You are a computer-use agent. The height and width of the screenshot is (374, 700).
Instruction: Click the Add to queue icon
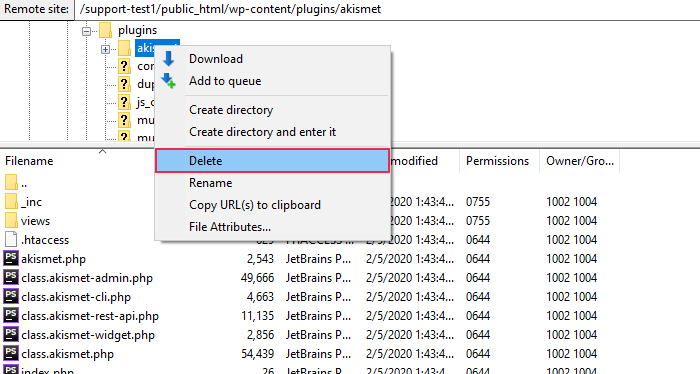point(169,81)
